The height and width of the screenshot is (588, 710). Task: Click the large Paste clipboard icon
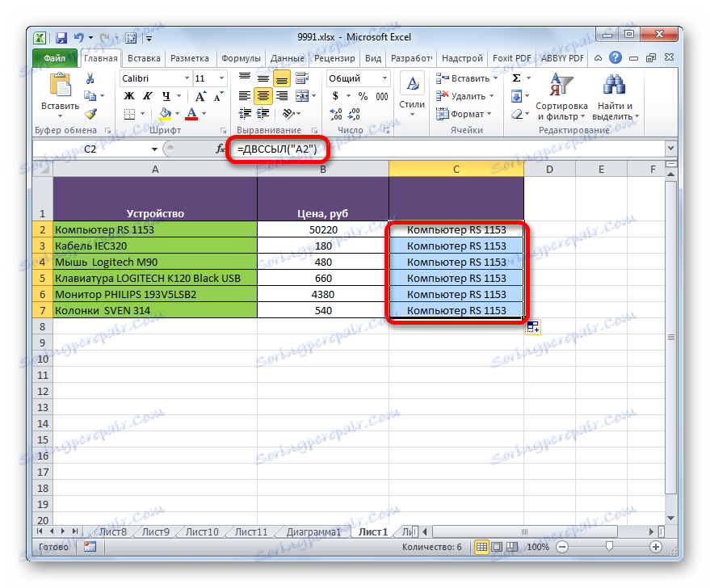point(61,85)
